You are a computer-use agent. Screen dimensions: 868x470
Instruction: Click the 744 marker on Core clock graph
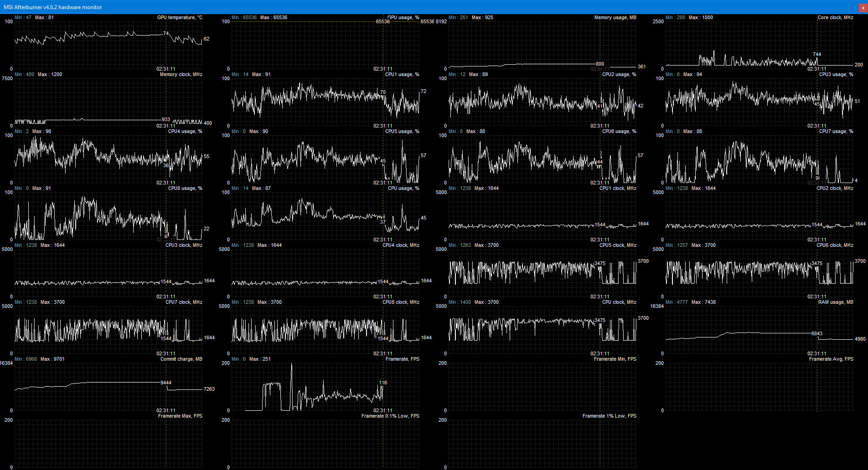817,54
